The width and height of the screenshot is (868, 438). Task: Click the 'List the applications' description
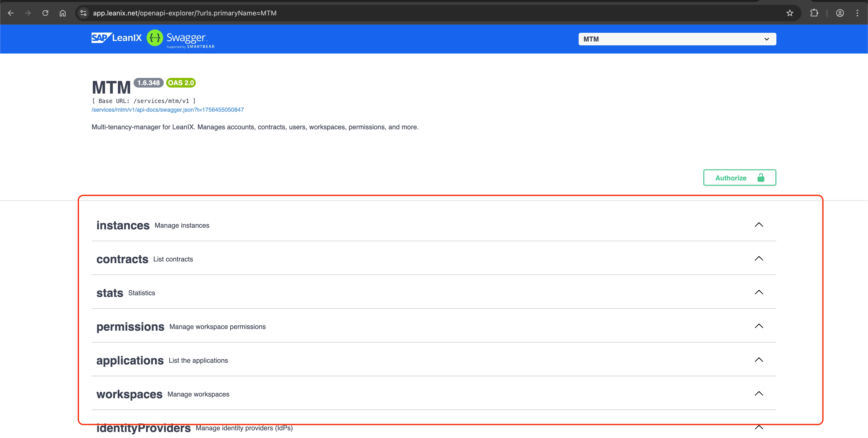pos(198,360)
